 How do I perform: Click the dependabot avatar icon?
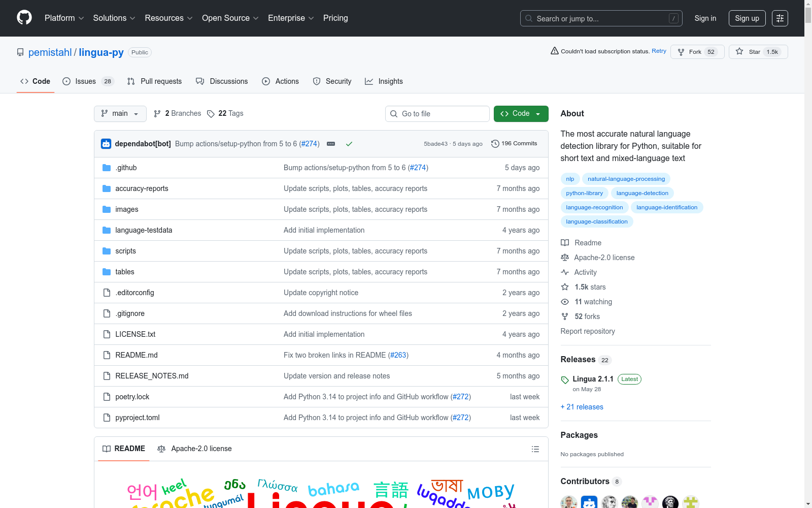click(x=106, y=144)
